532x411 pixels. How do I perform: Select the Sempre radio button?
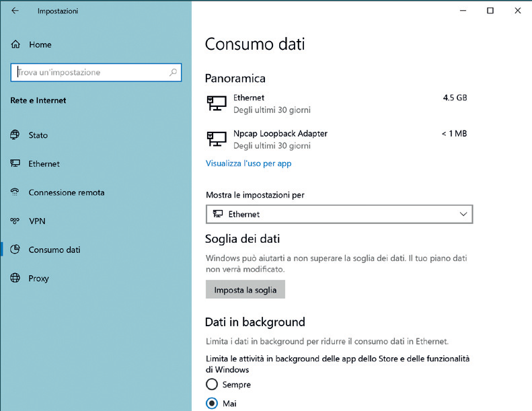tap(212, 384)
